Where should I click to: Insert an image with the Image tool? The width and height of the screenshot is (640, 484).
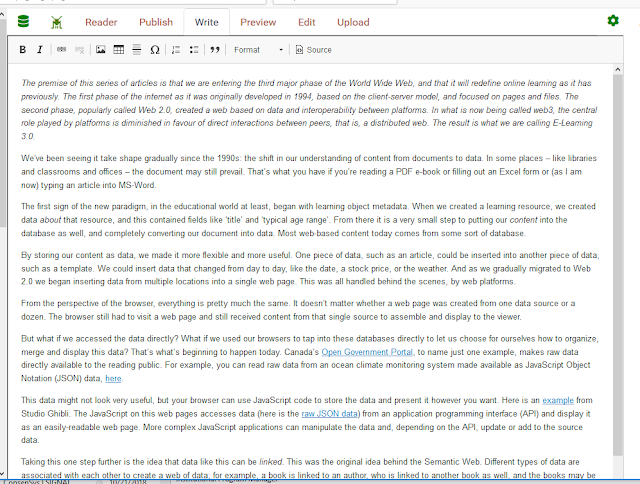point(100,50)
